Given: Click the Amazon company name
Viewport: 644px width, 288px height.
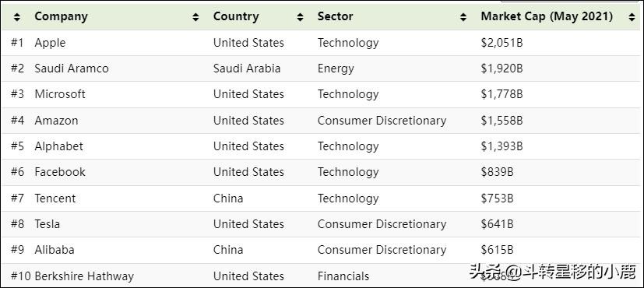Looking at the screenshot, I should tap(56, 121).
